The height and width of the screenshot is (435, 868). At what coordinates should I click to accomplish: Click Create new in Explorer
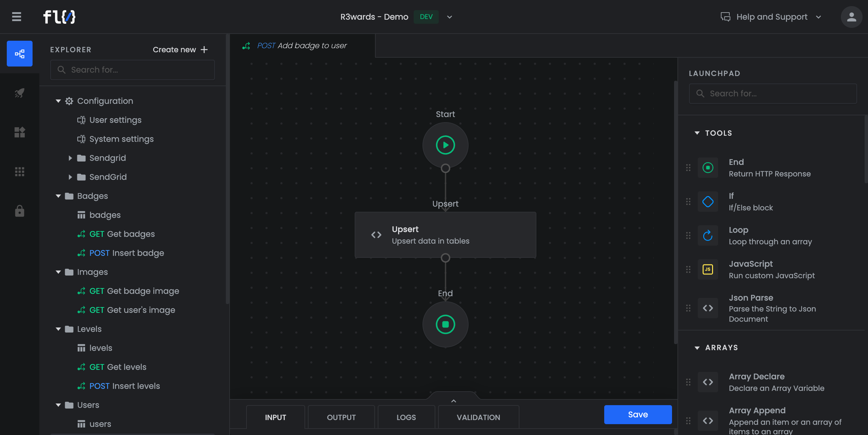click(x=180, y=50)
